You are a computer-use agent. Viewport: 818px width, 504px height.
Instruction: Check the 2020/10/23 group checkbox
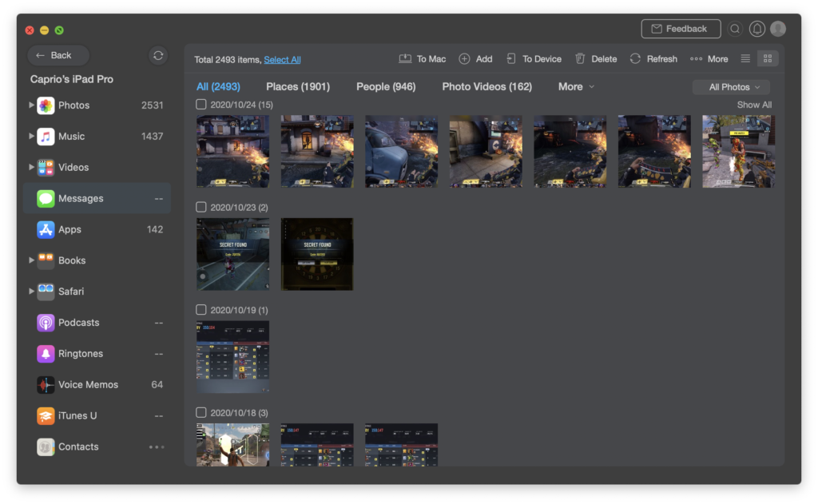click(201, 207)
